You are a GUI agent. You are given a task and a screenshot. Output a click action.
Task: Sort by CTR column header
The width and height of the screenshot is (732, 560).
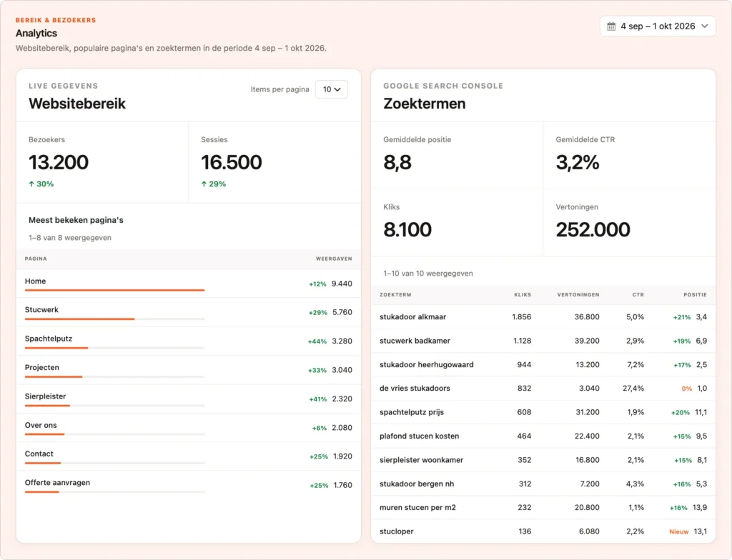638,295
